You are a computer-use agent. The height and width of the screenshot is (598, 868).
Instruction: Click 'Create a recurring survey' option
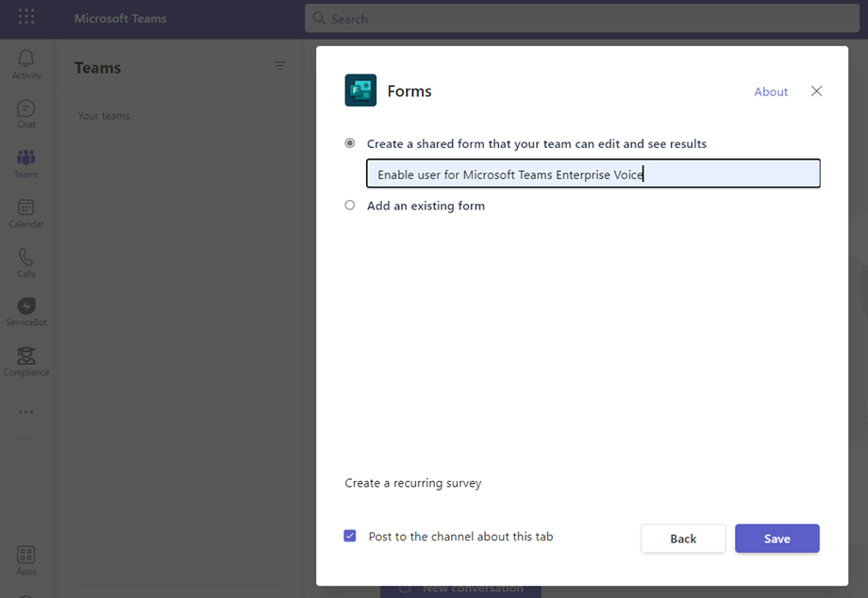click(412, 483)
